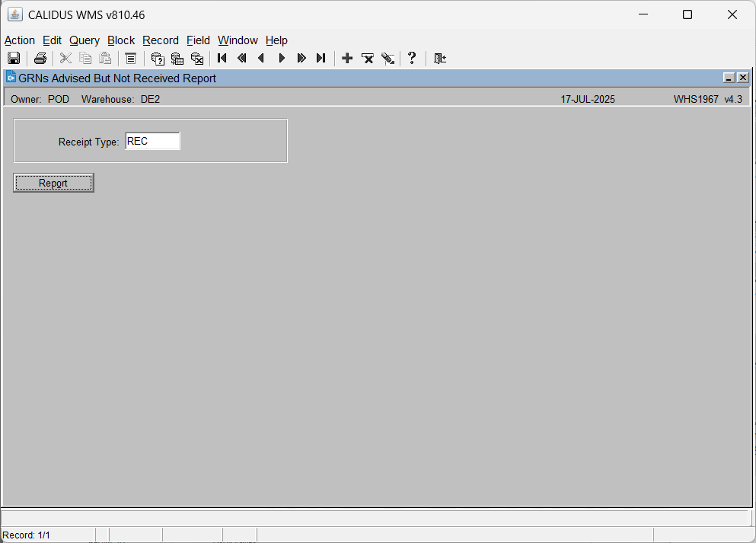Open the Action menu
Viewport: 756px width, 543px height.
pos(20,40)
